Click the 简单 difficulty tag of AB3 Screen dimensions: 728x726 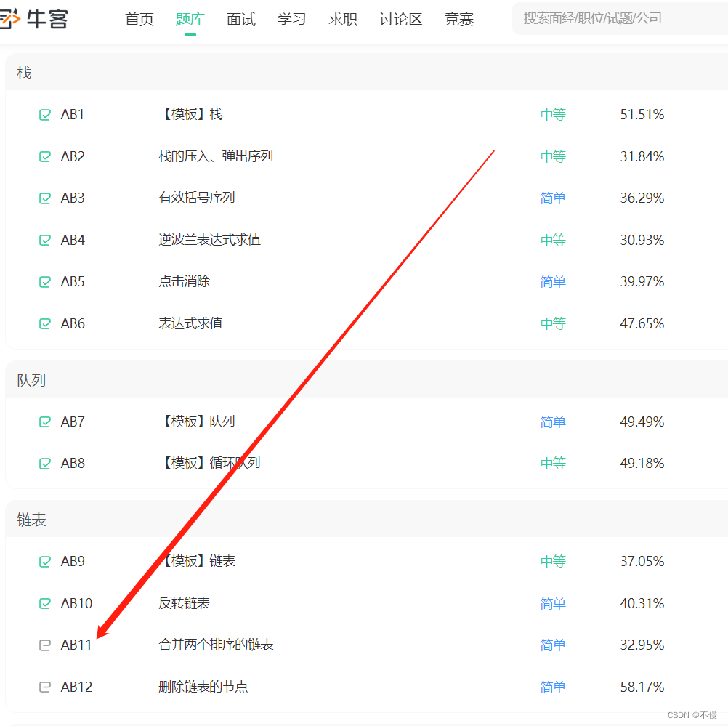click(x=553, y=198)
